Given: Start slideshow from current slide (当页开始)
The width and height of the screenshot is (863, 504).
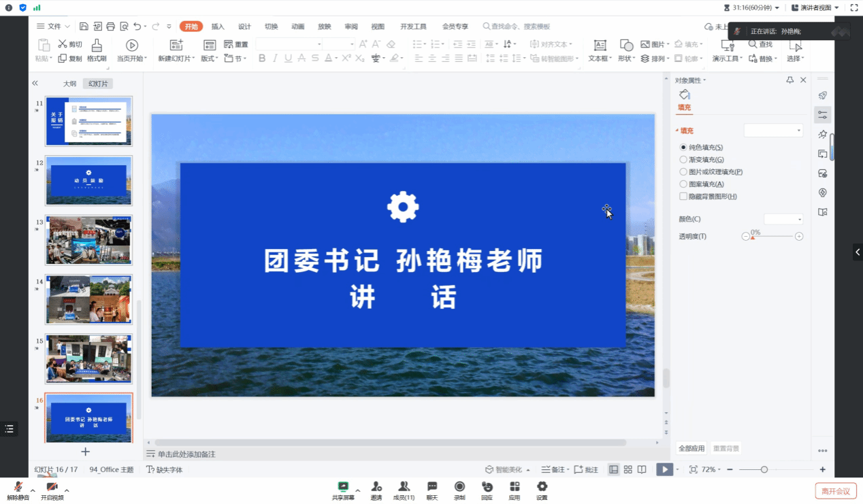Looking at the screenshot, I should coord(131,46).
